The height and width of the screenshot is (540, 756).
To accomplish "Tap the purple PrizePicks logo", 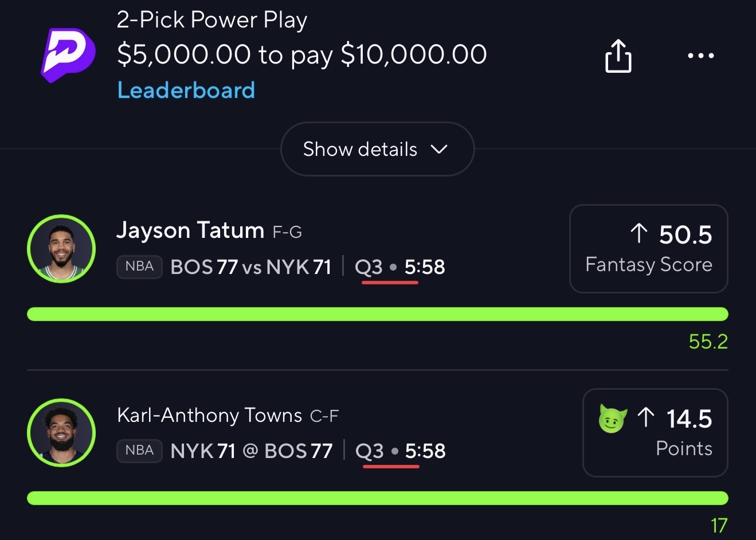I will pos(68,54).
